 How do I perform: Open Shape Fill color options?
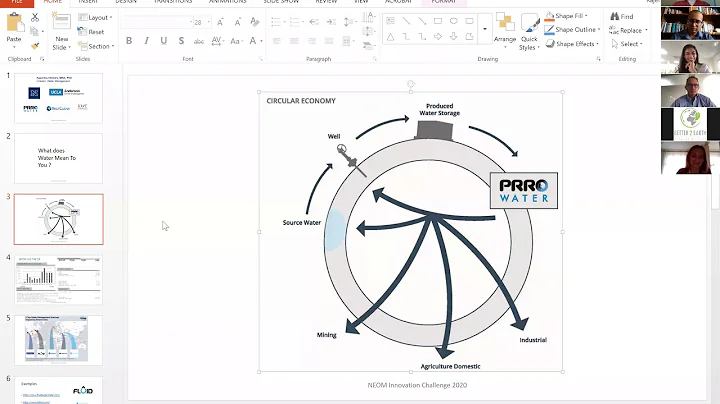click(566, 16)
